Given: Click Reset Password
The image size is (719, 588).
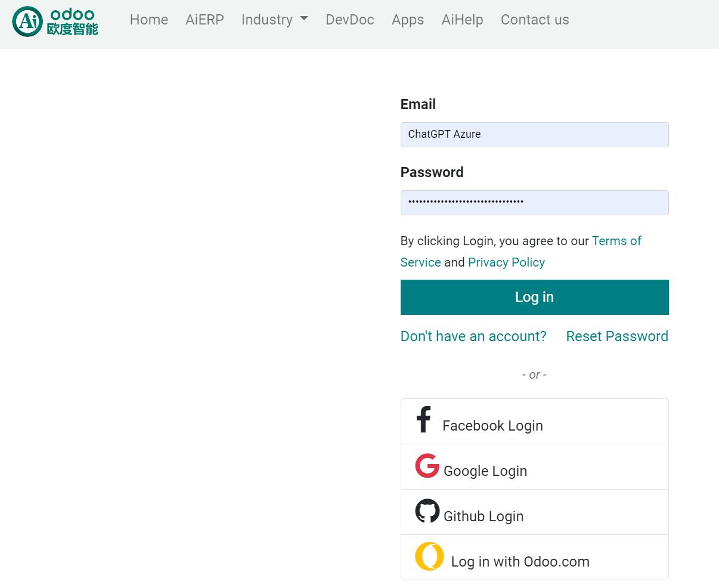Looking at the screenshot, I should 617,336.
